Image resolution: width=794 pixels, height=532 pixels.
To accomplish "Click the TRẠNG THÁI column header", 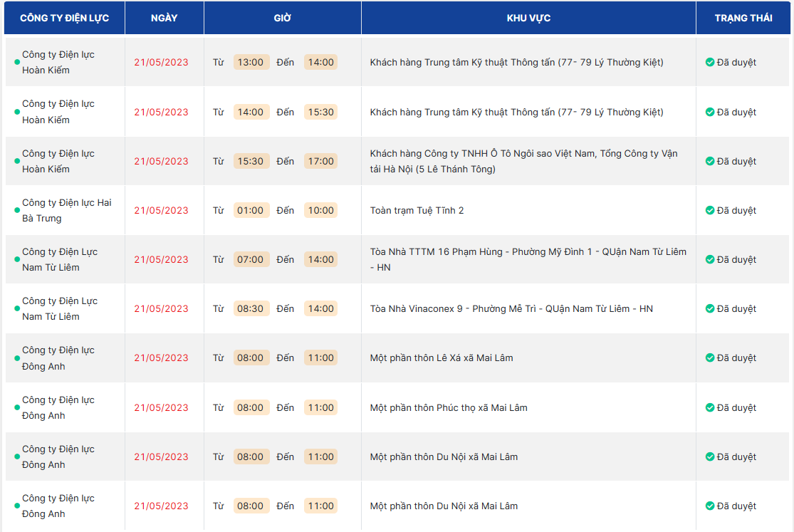I will coord(743,19).
